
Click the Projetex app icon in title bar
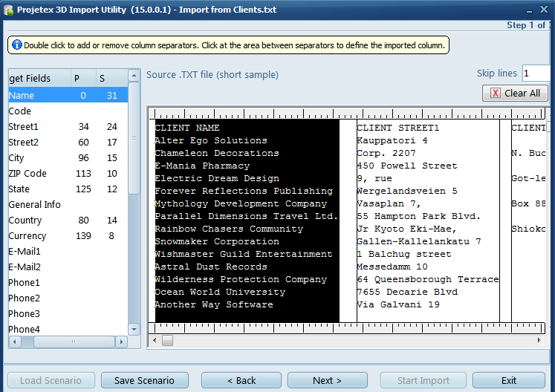[8, 10]
